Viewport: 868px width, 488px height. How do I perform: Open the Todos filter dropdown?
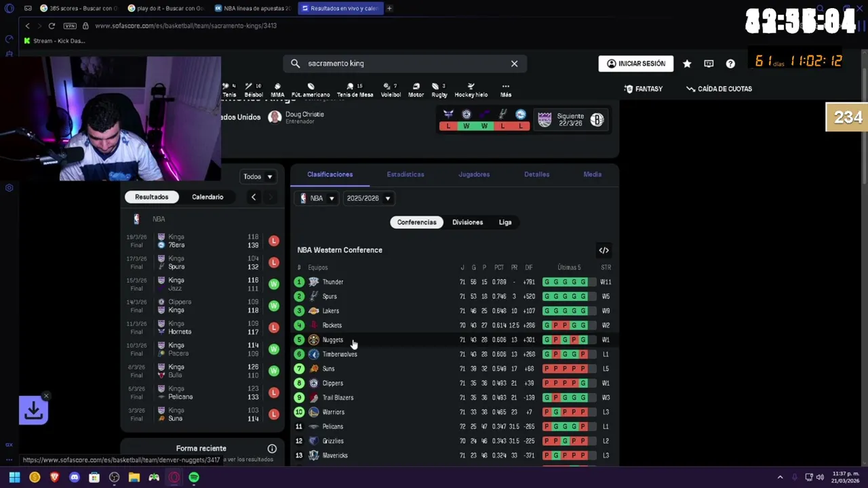click(x=258, y=177)
